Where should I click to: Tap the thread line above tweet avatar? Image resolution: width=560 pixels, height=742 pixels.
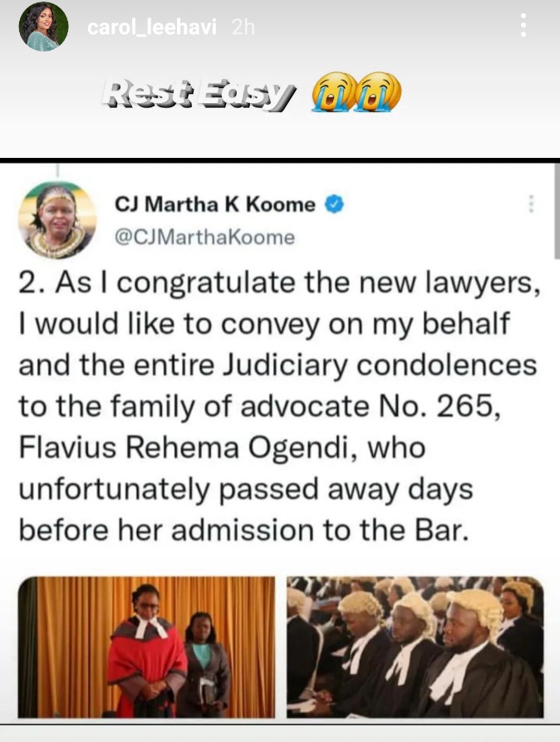coord(57,171)
